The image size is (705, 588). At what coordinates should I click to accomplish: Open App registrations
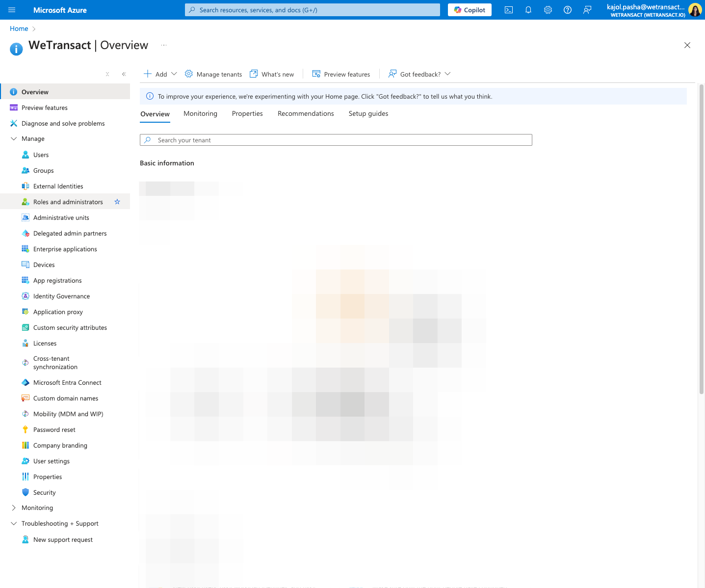(x=57, y=281)
